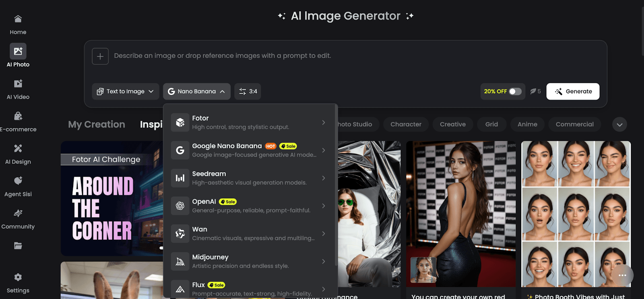The image size is (644, 299).
Task: Select the AI Photo sidebar icon
Action: (18, 51)
